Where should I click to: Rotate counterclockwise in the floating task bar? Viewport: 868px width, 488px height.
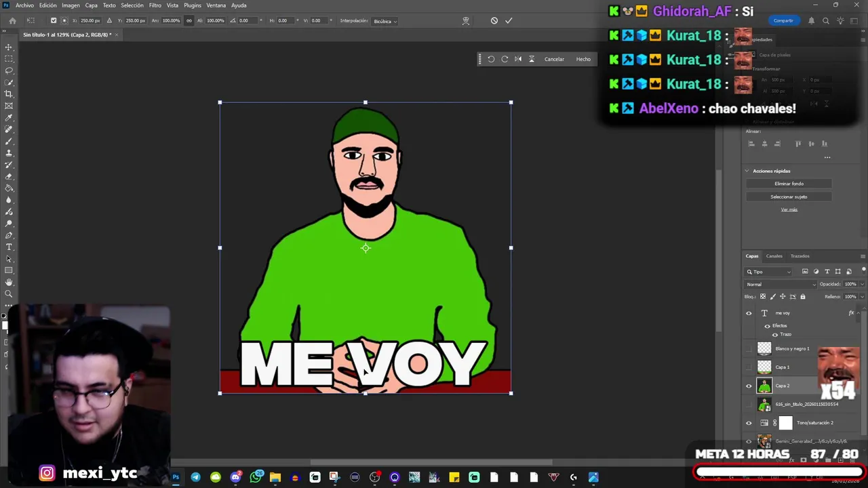[x=491, y=59]
